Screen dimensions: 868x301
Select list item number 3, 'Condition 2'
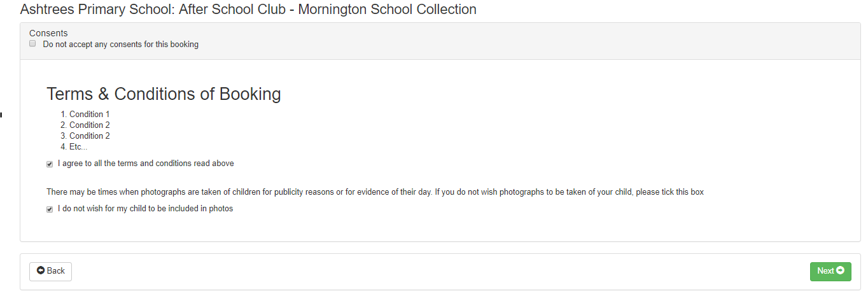[x=89, y=136]
